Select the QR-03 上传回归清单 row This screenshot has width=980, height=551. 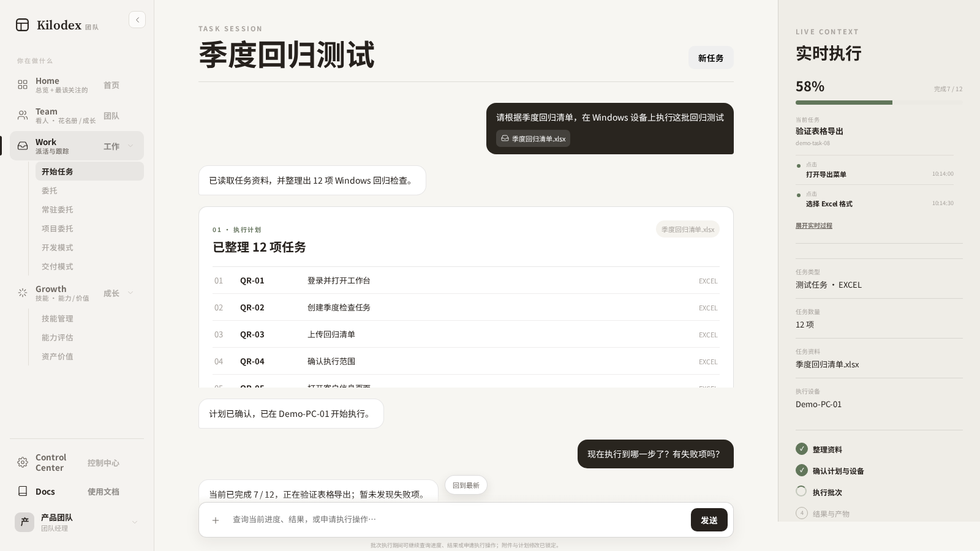466,334
